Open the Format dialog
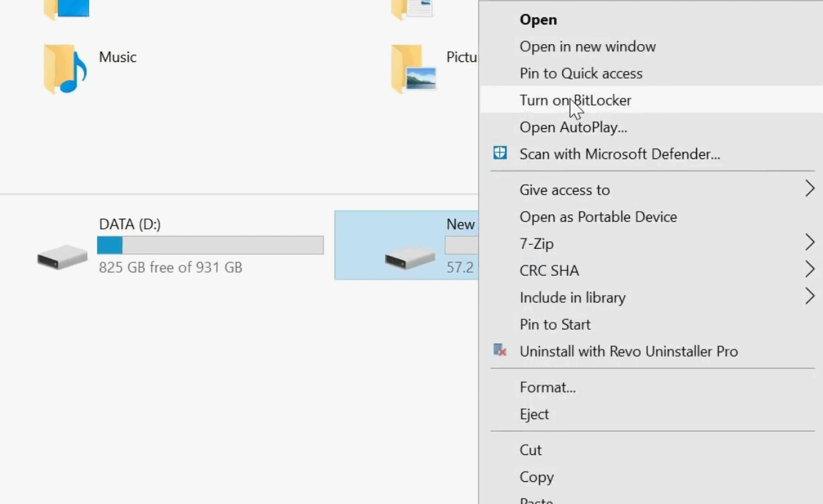823x504 pixels. point(548,387)
